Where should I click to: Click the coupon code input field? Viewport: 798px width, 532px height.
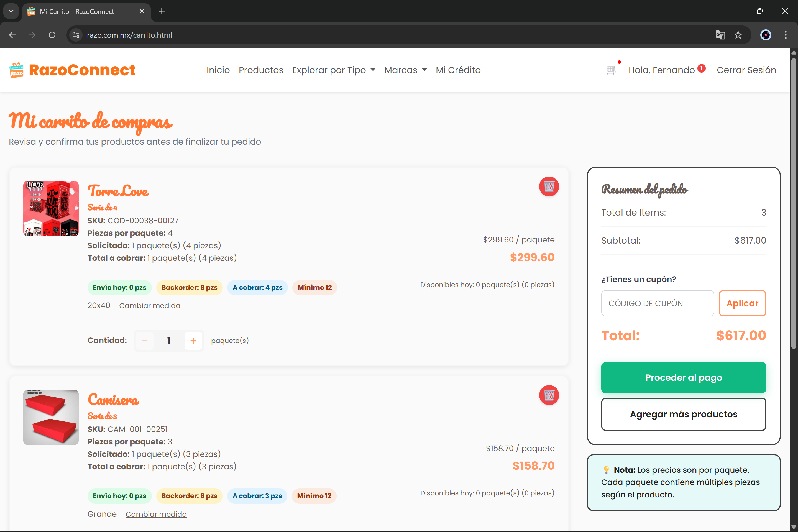tap(657, 303)
